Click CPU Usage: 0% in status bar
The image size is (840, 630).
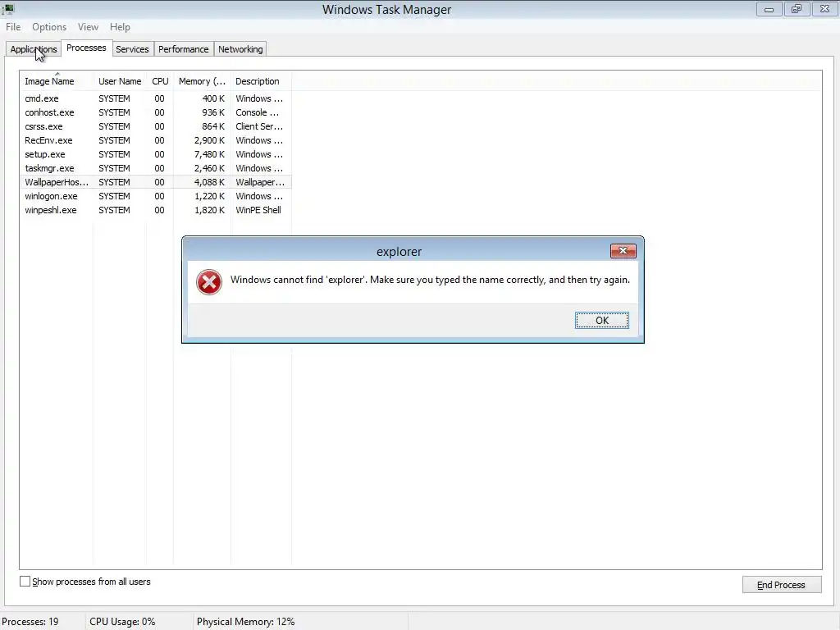tap(122, 622)
